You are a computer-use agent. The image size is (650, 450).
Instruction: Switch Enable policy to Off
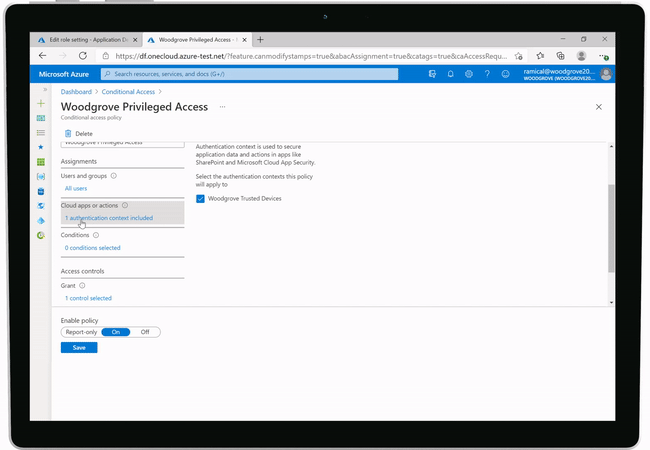pos(145,332)
